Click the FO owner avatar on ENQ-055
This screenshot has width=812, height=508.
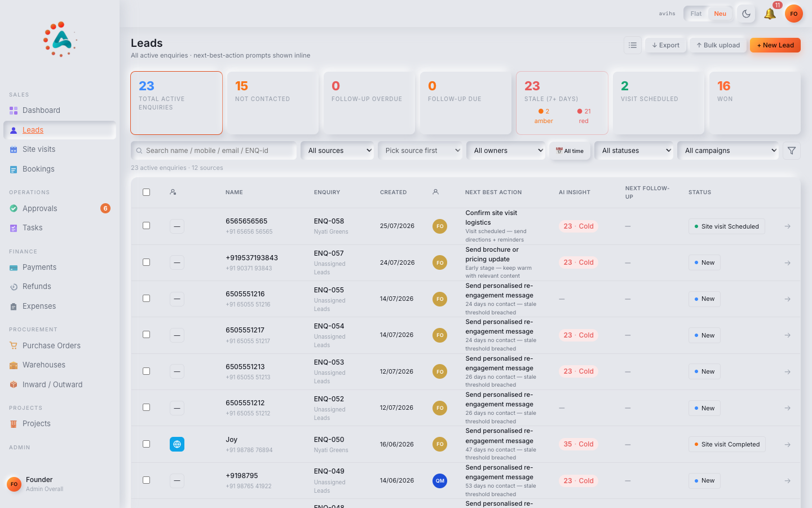pyautogui.click(x=440, y=299)
